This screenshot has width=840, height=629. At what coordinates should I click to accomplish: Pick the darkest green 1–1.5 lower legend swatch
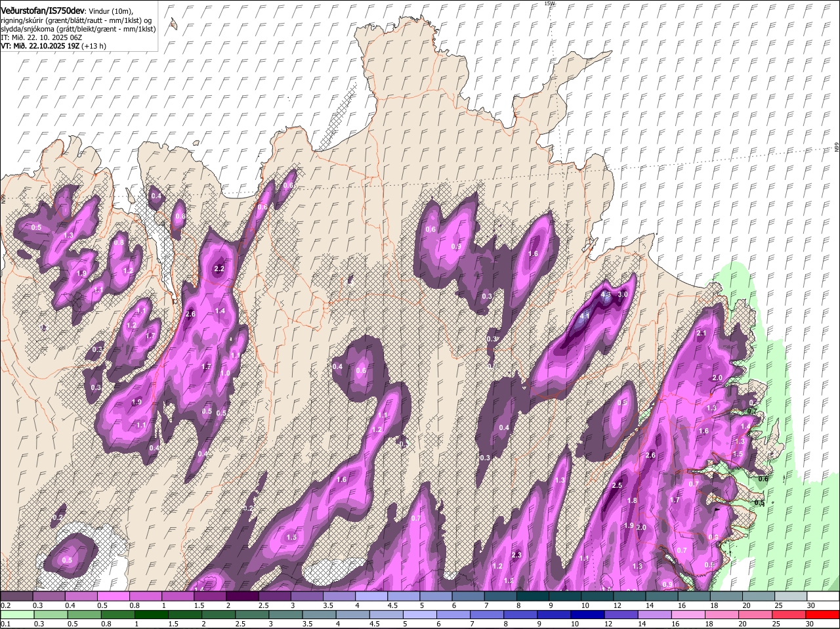[152, 615]
